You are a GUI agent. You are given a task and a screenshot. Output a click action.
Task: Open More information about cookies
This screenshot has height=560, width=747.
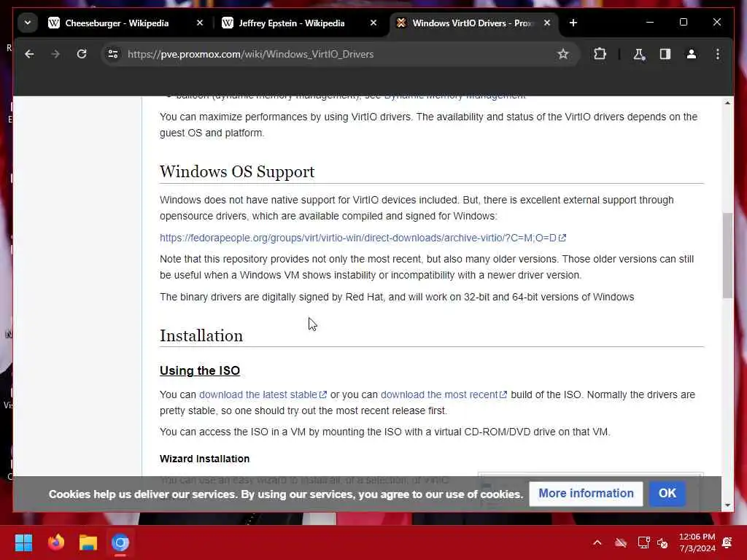586,494
